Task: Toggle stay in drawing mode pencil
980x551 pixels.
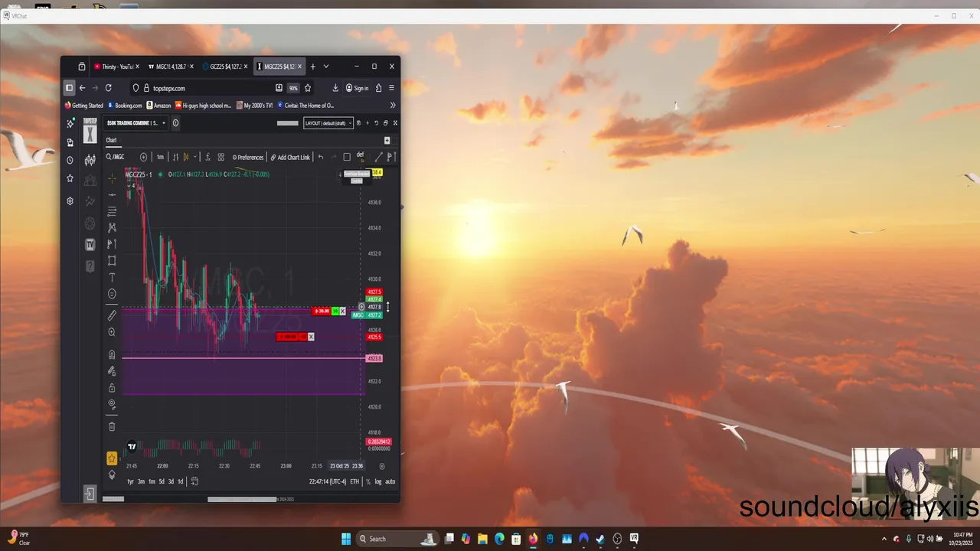Action: pos(112,371)
